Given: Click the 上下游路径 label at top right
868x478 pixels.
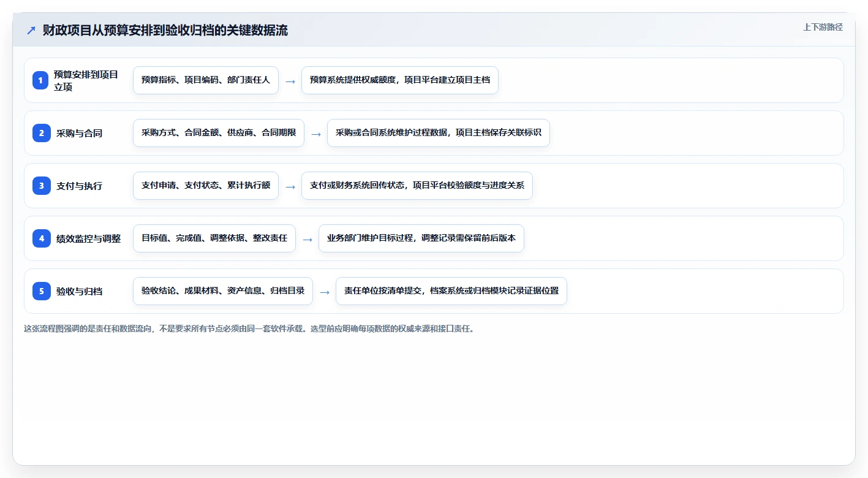Looking at the screenshot, I should (823, 27).
